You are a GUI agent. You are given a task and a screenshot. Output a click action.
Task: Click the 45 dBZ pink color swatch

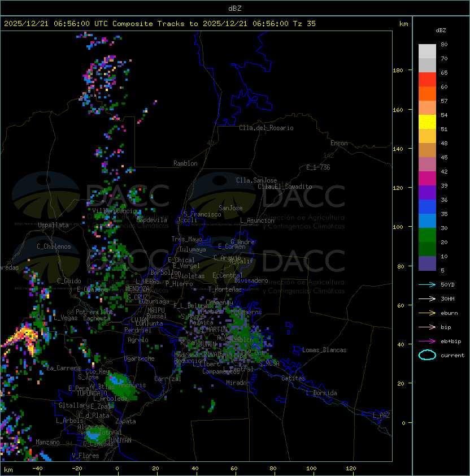pos(427,165)
